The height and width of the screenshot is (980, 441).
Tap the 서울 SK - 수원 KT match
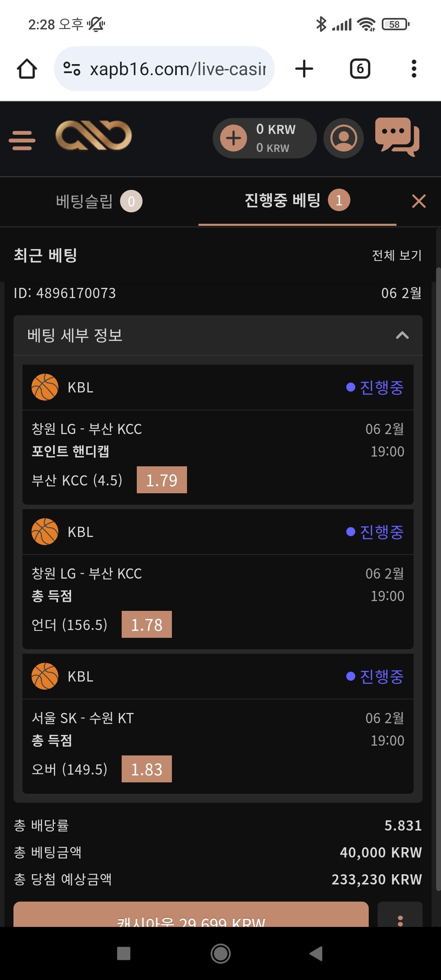tap(83, 718)
